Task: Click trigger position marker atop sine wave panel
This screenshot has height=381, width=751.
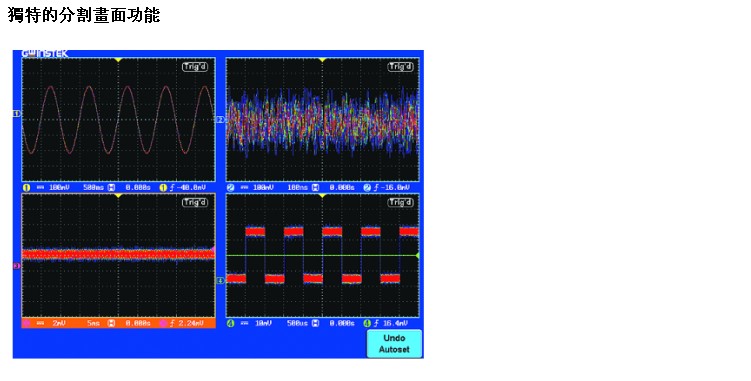Action: [118, 60]
